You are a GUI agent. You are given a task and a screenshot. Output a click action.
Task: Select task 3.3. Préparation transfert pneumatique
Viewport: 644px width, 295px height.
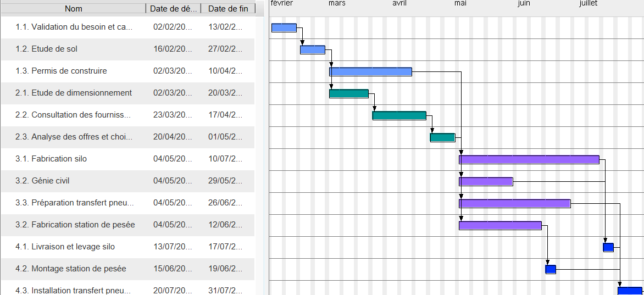coord(127,203)
